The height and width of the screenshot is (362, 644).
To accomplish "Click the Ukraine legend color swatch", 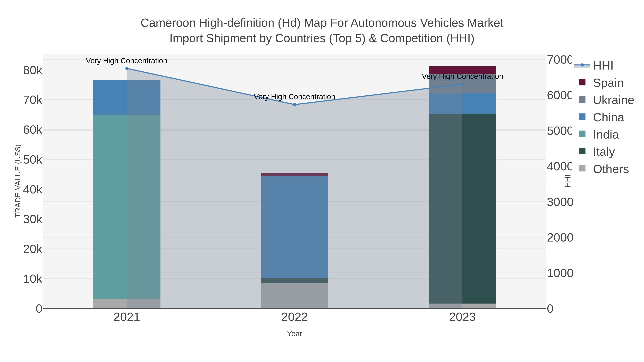I will click(x=582, y=99).
